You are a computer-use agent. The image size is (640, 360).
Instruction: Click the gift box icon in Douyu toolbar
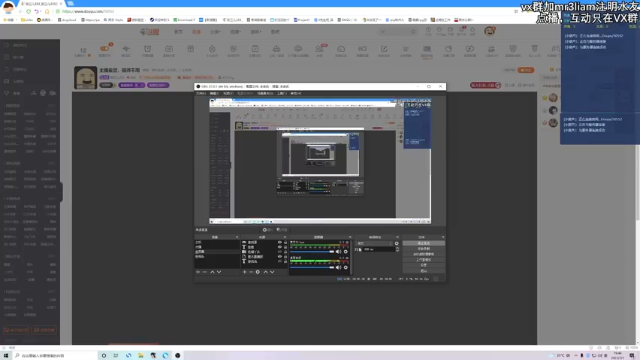tap(191, 49)
